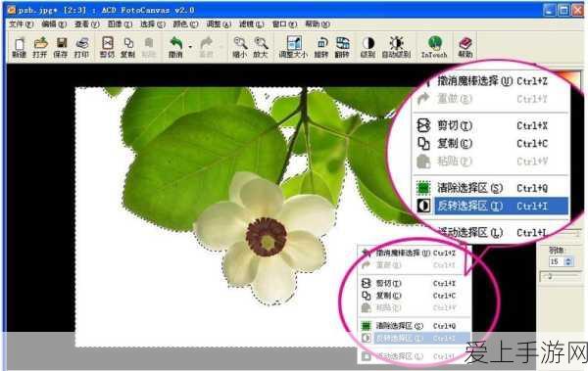Minimize the ACD FotoCanvas window
The image size is (588, 371).
point(550,10)
